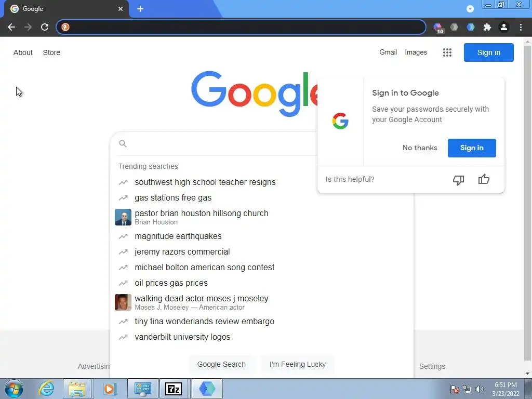The width and height of the screenshot is (532, 399).
Task: Select suggestion vanderbilt university logos
Action: [x=262, y=337]
